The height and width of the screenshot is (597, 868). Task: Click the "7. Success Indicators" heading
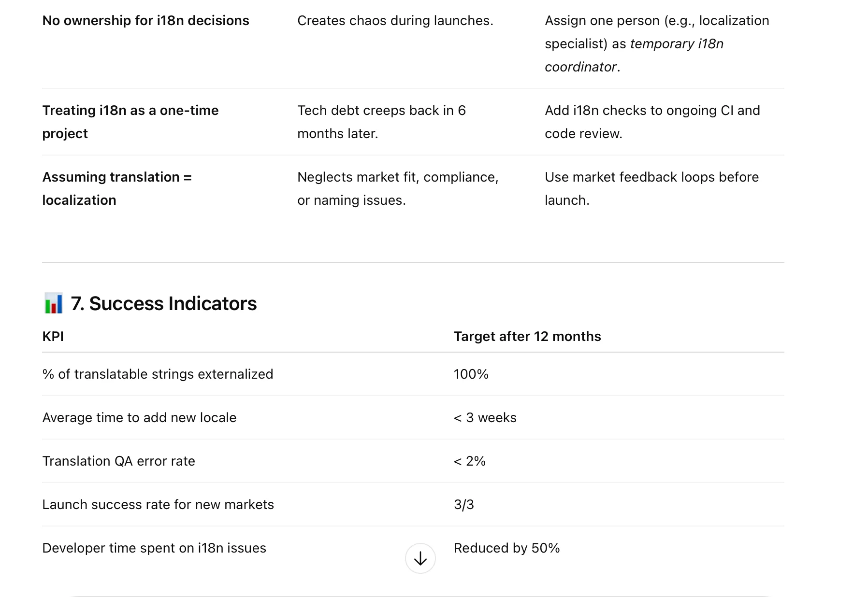click(163, 303)
